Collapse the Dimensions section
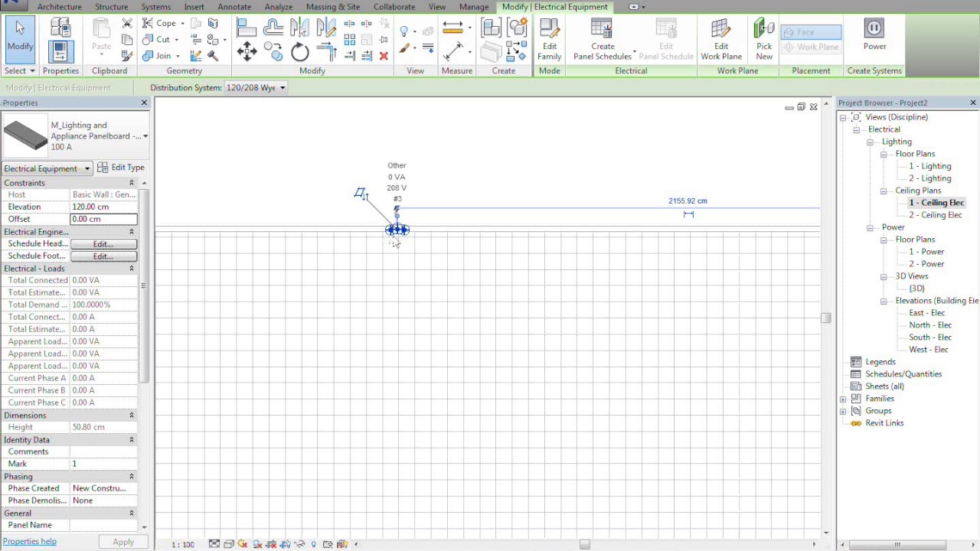 click(x=131, y=416)
